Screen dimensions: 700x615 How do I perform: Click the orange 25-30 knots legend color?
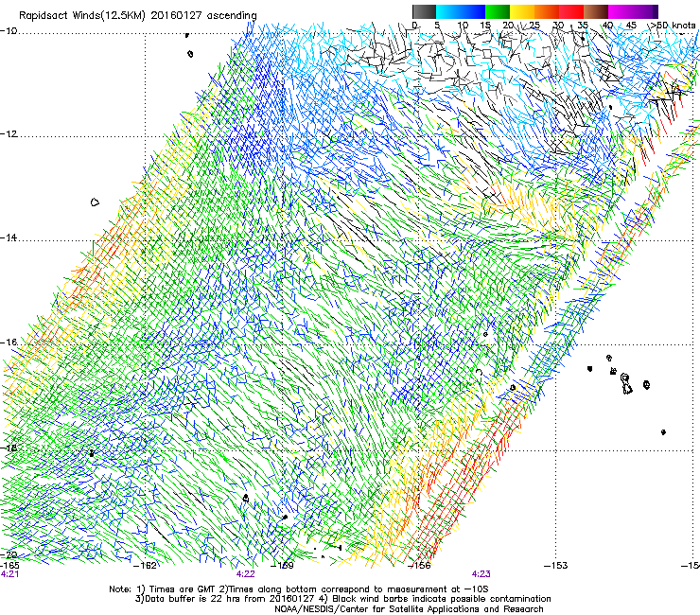click(x=547, y=11)
